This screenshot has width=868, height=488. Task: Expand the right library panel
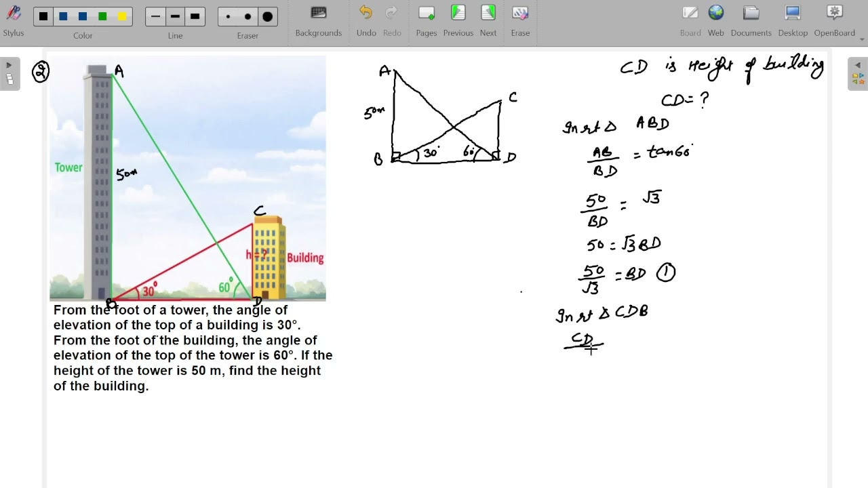pos(858,73)
